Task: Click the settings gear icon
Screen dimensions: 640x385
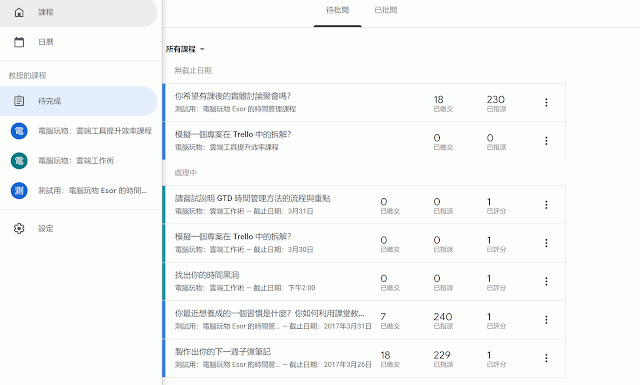Action: click(x=19, y=228)
